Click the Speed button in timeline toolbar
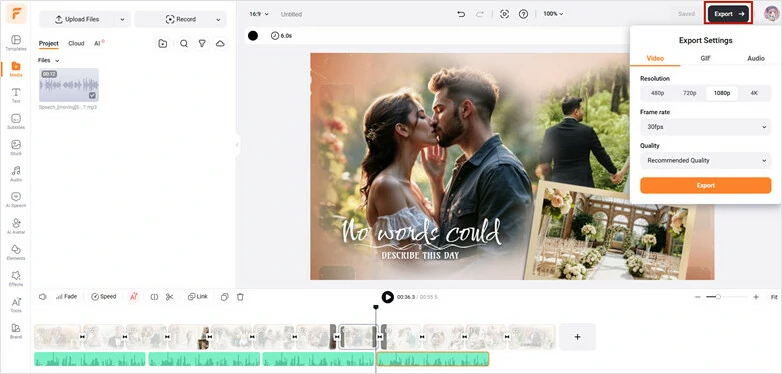The height and width of the screenshot is (374, 782). (104, 297)
